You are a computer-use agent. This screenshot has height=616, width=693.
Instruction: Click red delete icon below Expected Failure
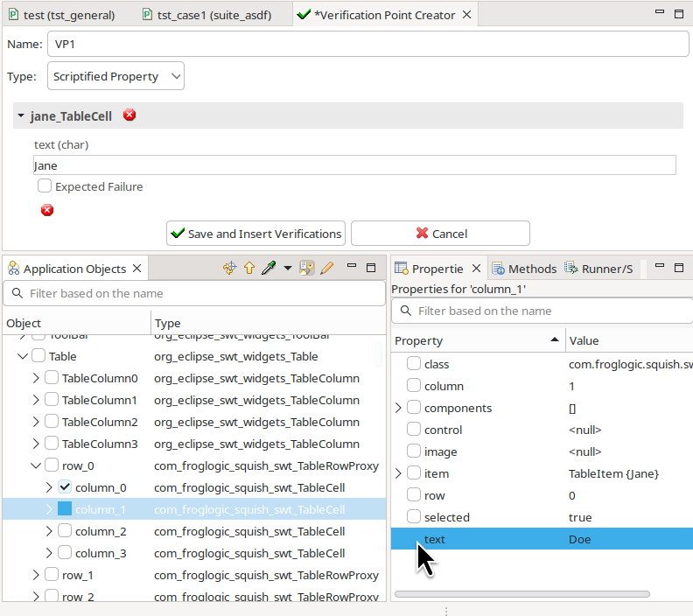tap(47, 210)
